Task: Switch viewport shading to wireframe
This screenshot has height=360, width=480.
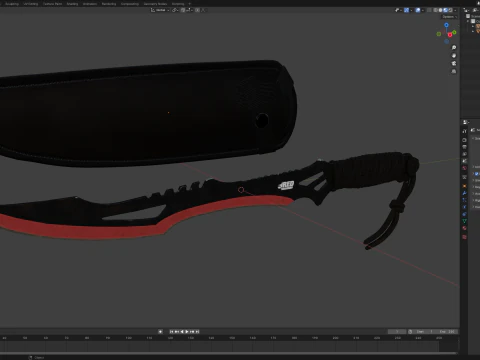Action: coord(436,10)
